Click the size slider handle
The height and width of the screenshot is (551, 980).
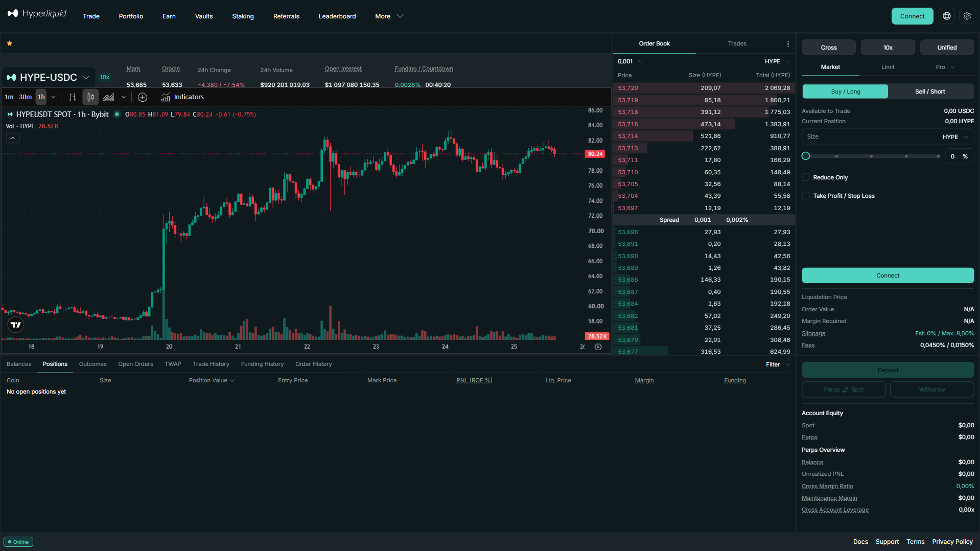(806, 156)
